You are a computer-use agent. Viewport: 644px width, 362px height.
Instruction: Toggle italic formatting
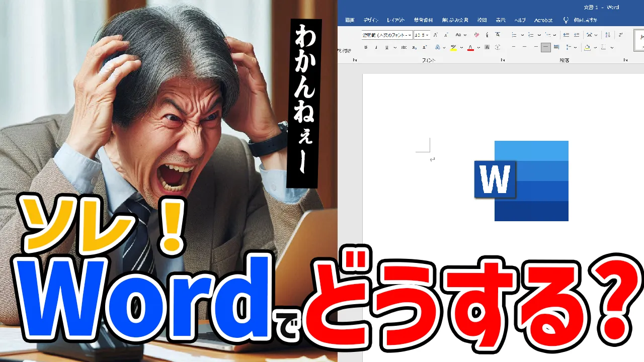pos(376,47)
